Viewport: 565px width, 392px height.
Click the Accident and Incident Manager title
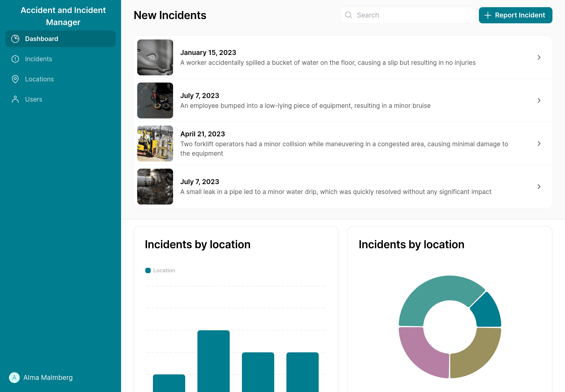point(63,16)
